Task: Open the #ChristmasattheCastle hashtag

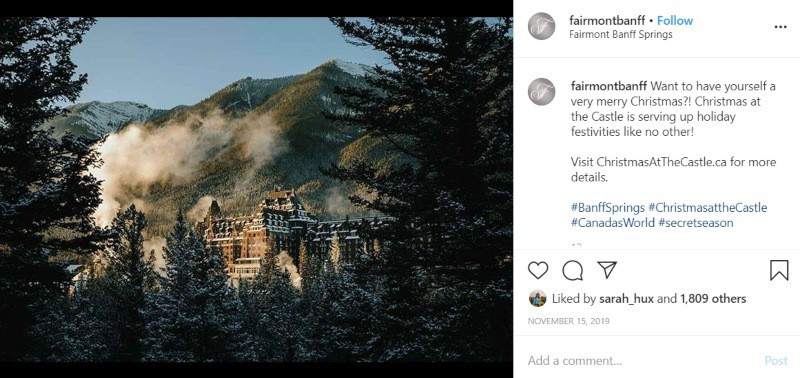Action: pos(707,208)
